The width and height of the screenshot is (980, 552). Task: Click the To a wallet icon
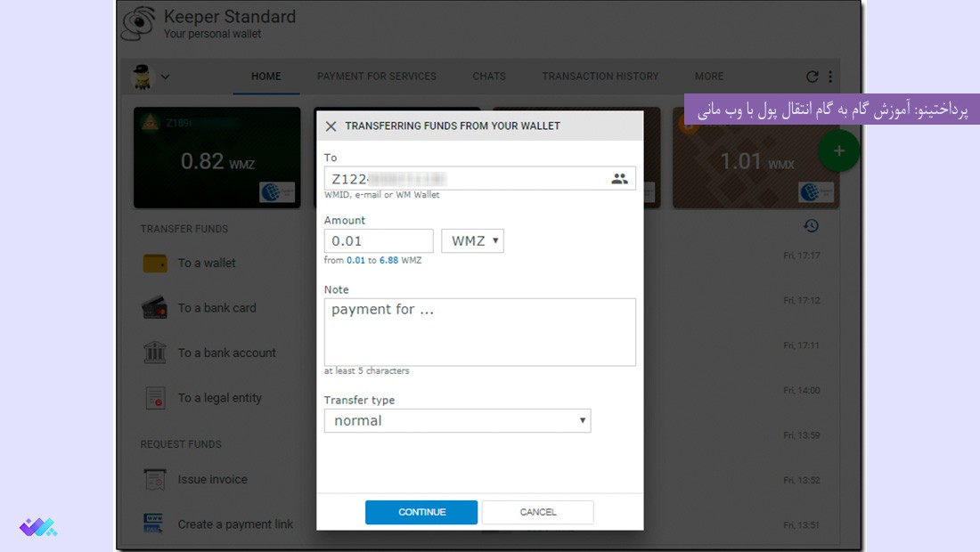click(x=155, y=264)
